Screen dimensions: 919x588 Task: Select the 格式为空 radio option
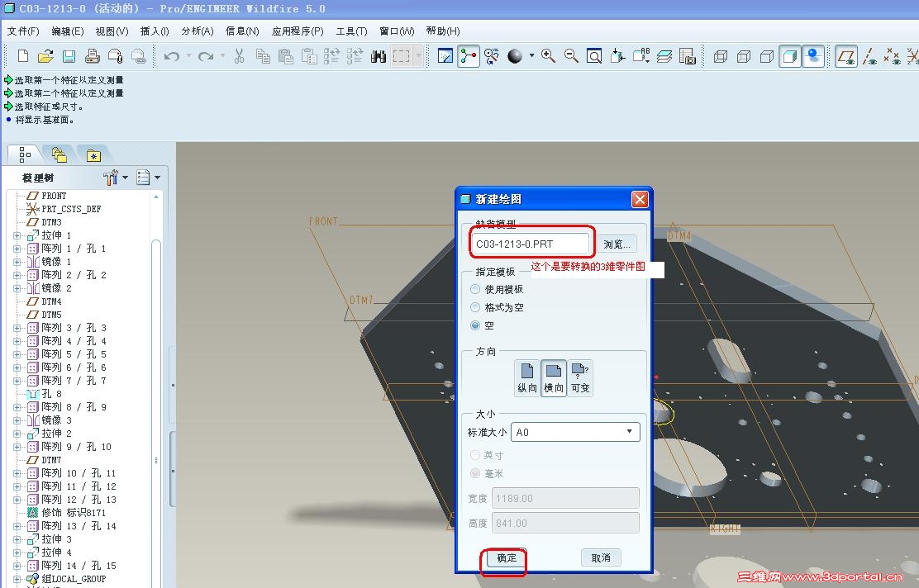click(x=475, y=307)
